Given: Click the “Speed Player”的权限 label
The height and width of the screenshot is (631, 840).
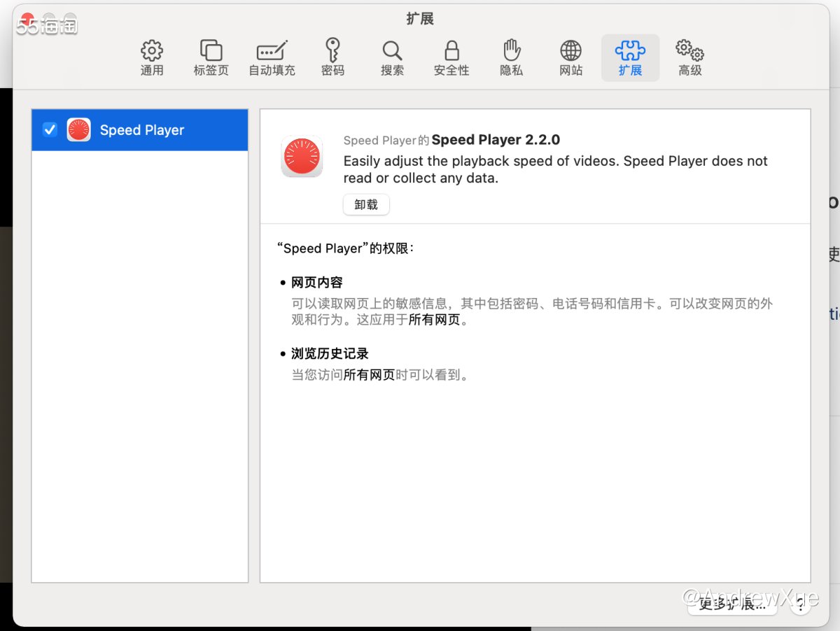Looking at the screenshot, I should click(x=346, y=248).
